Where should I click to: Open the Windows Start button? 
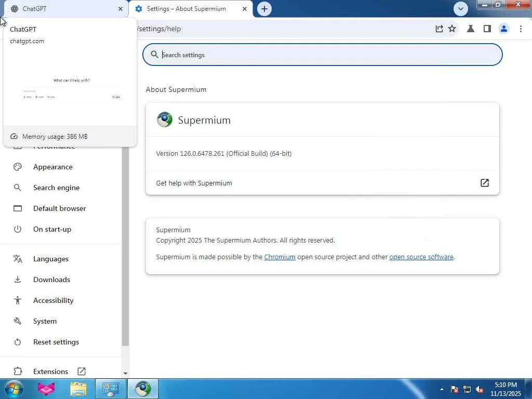pyautogui.click(x=14, y=389)
